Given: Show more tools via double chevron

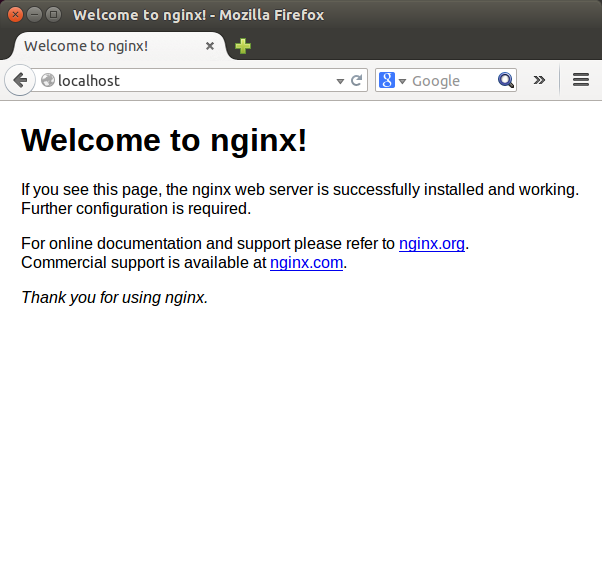Looking at the screenshot, I should 539,80.
